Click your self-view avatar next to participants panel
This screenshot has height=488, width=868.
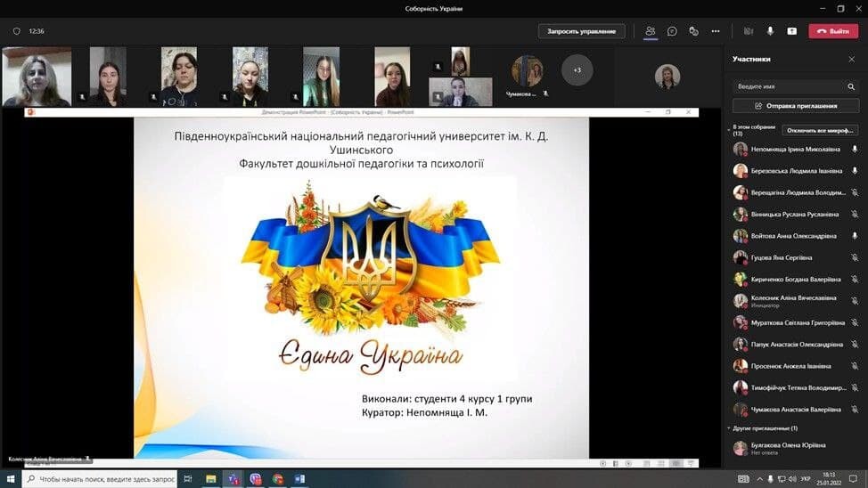click(x=667, y=77)
